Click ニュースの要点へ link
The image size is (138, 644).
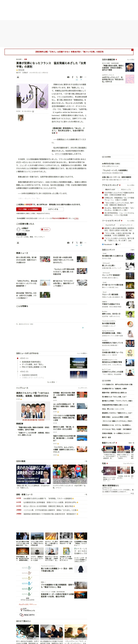[82, 353]
